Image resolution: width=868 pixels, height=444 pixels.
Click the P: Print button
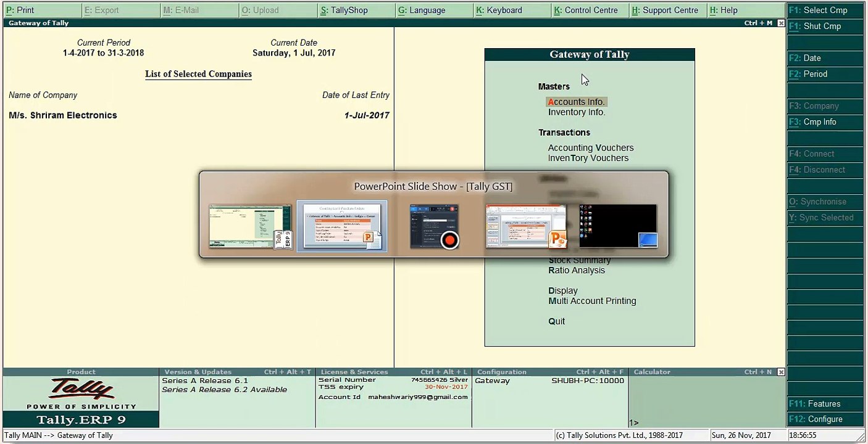tap(41, 10)
